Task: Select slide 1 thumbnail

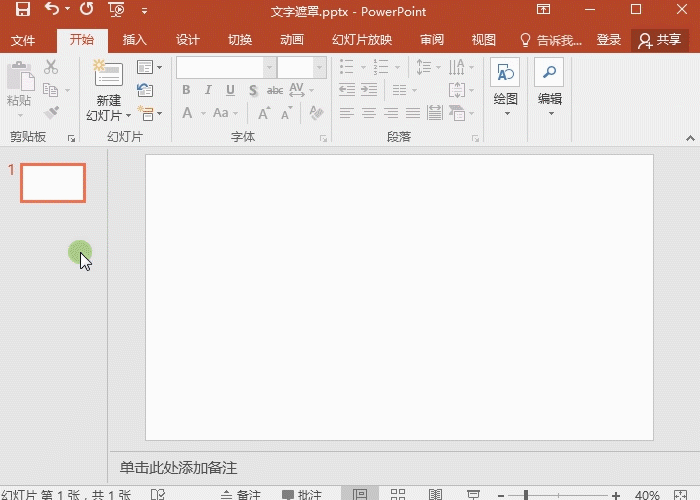Action: (x=53, y=183)
